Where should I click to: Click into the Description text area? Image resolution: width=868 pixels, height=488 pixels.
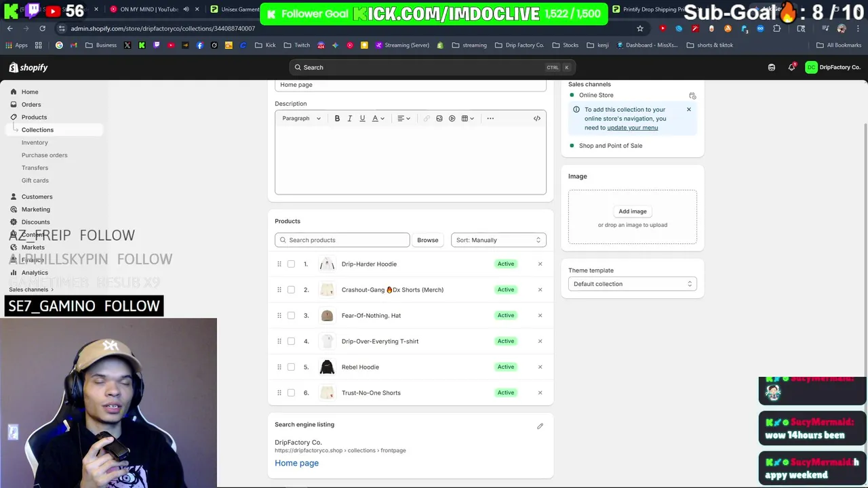point(410,160)
